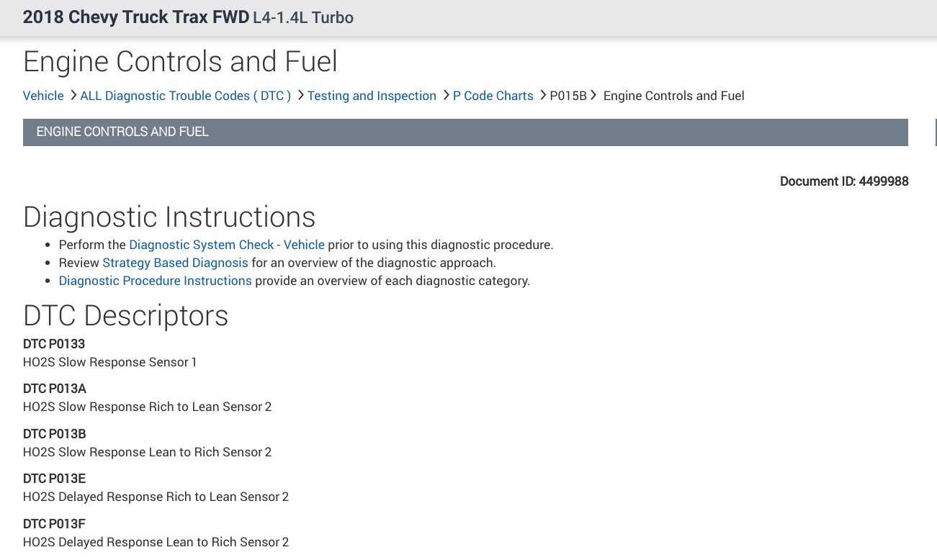Click the chevron after the P015B breadcrumb

(594, 95)
